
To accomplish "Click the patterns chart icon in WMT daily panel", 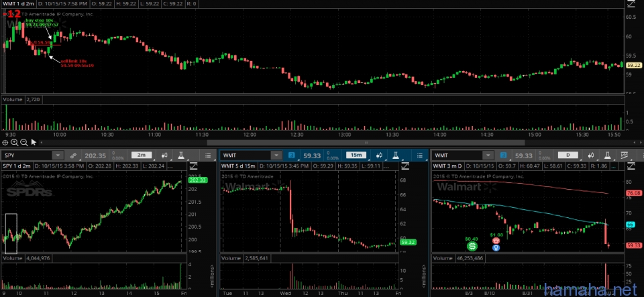I will [625, 156].
